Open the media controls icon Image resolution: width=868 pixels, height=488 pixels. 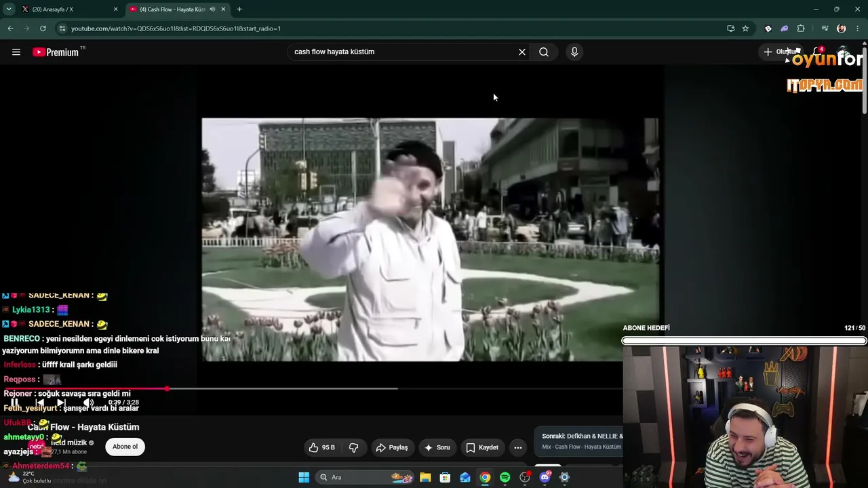(825, 28)
